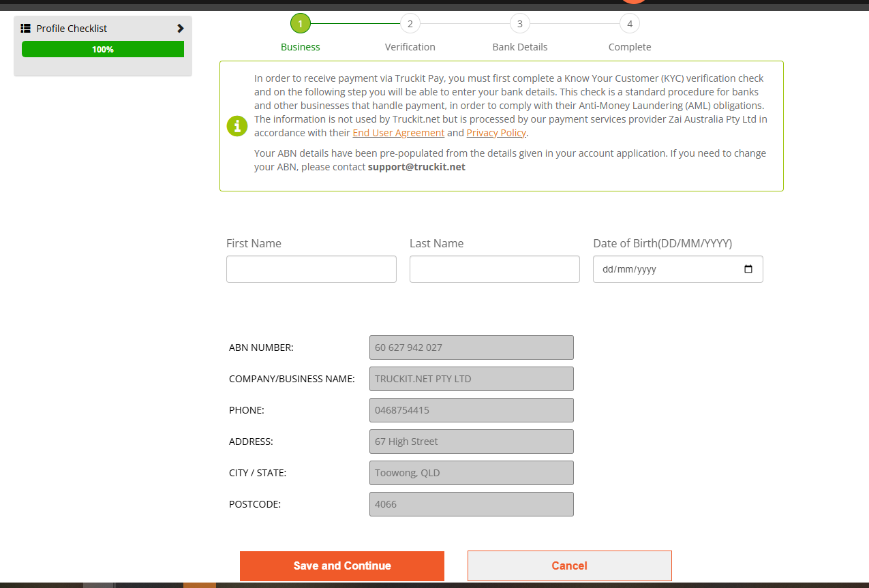The height and width of the screenshot is (588, 869).
Task: Click the POSTCODE: label
Action: point(255,504)
